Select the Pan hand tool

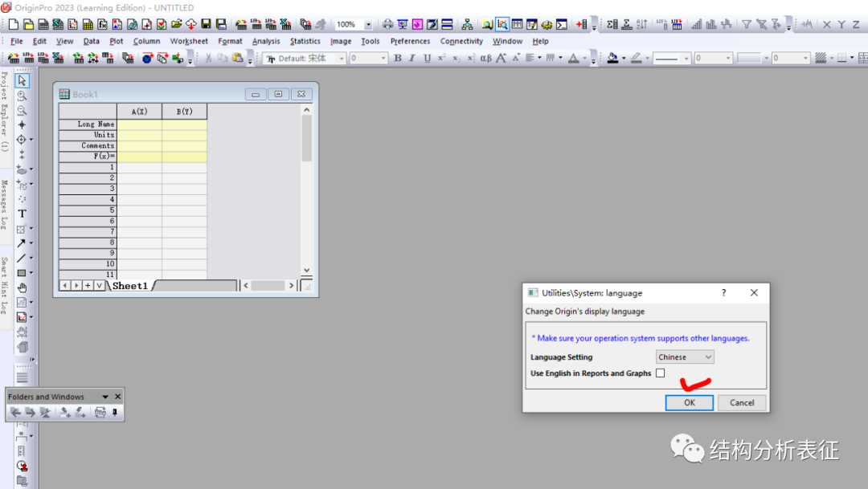(22, 287)
